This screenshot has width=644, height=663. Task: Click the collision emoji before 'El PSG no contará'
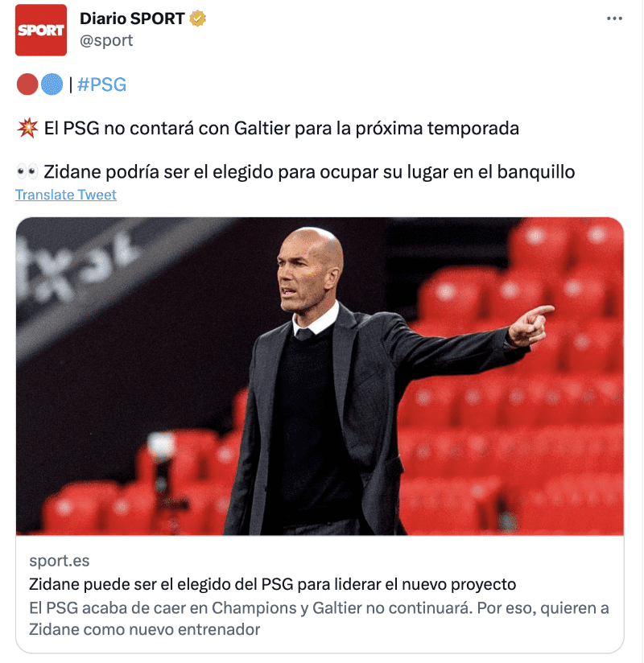click(x=27, y=128)
